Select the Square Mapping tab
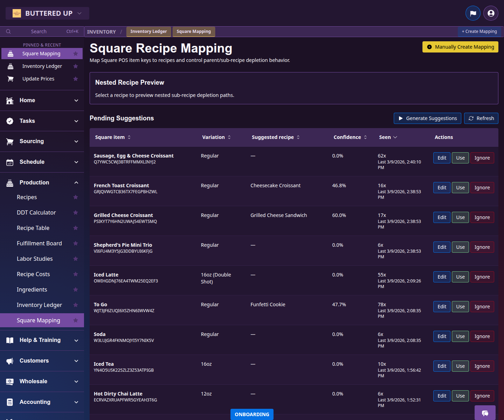 coord(194,31)
